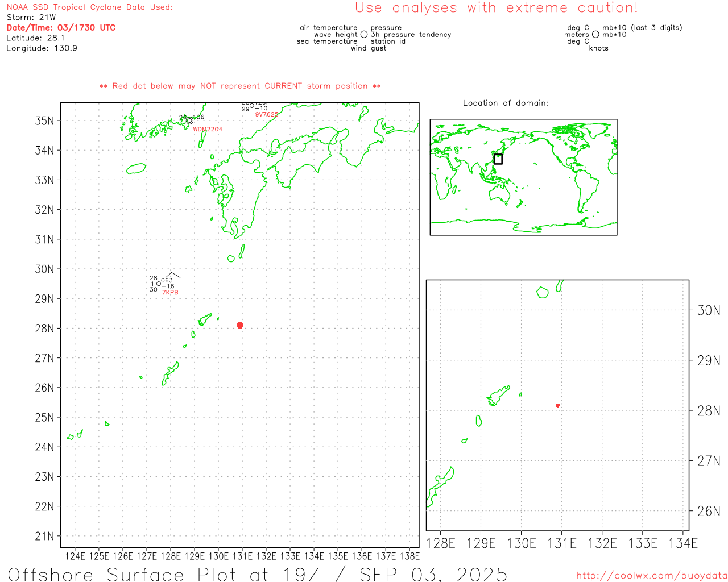This screenshot has width=728, height=582.
Task: Click the '128E' label on inset map
Action: [441, 543]
